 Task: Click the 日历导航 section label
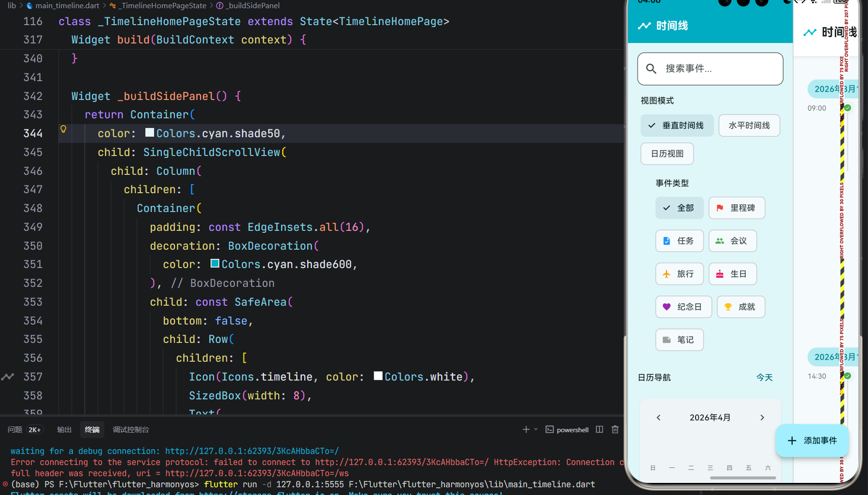(x=655, y=377)
